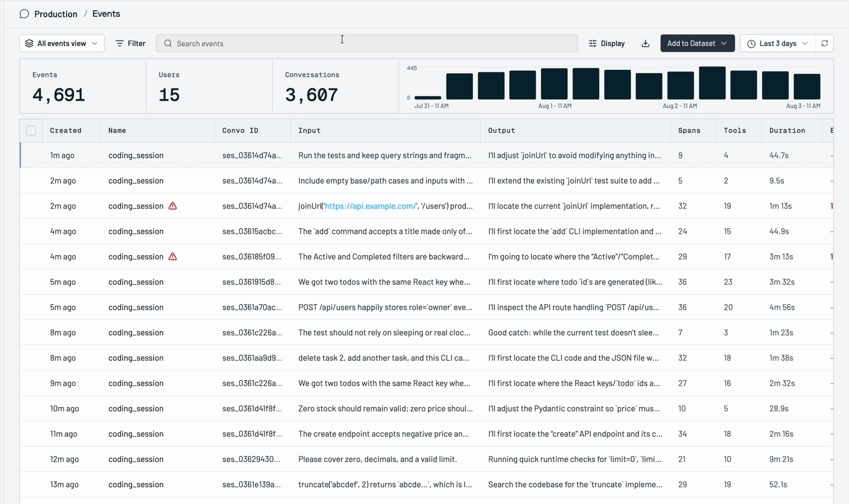Select the session ses_03615acbc… row

tap(427, 231)
